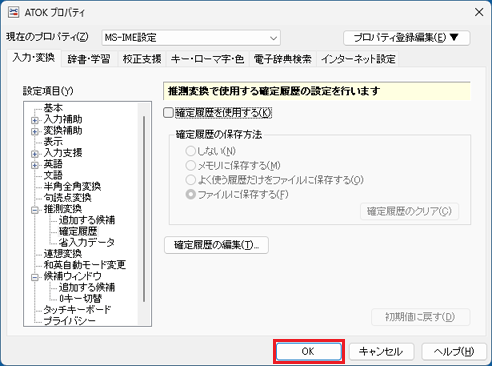Select 0キー切替 tree item

80,298
